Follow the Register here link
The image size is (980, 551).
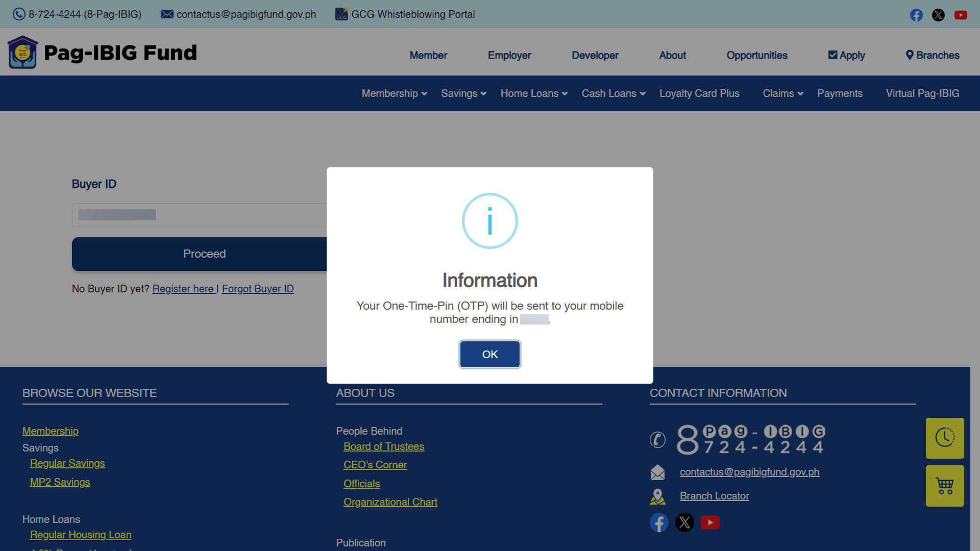tap(183, 289)
